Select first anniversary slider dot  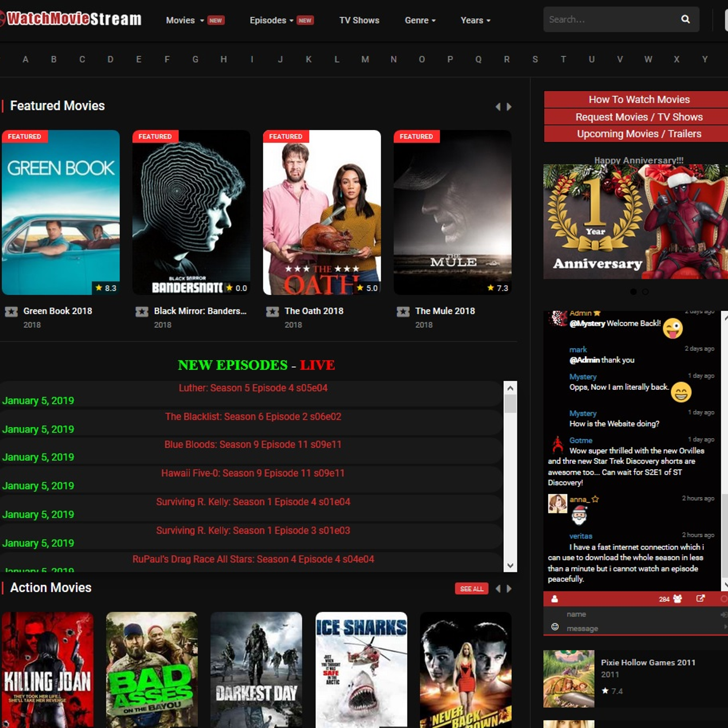tap(633, 292)
